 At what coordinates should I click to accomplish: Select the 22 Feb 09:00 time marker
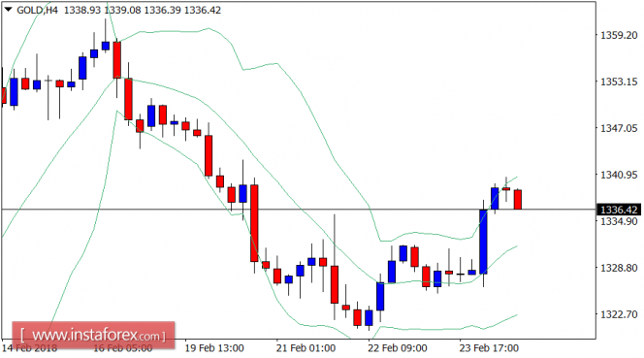pos(397,348)
